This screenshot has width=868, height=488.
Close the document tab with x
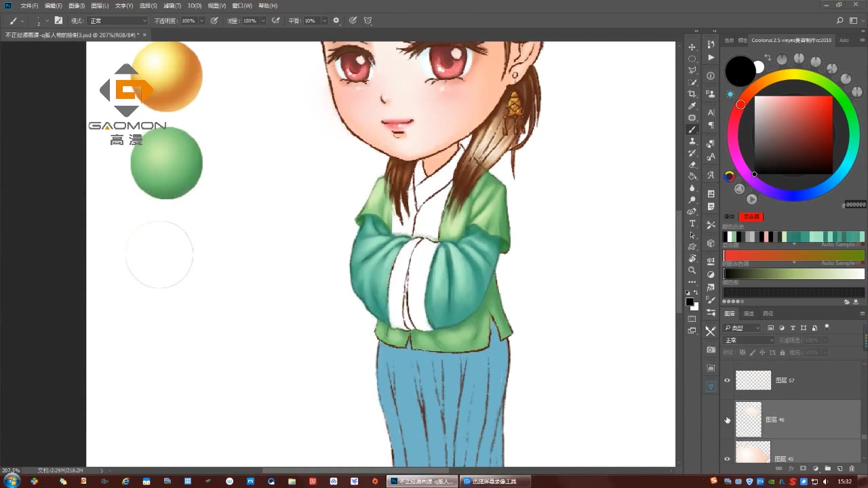(144, 35)
